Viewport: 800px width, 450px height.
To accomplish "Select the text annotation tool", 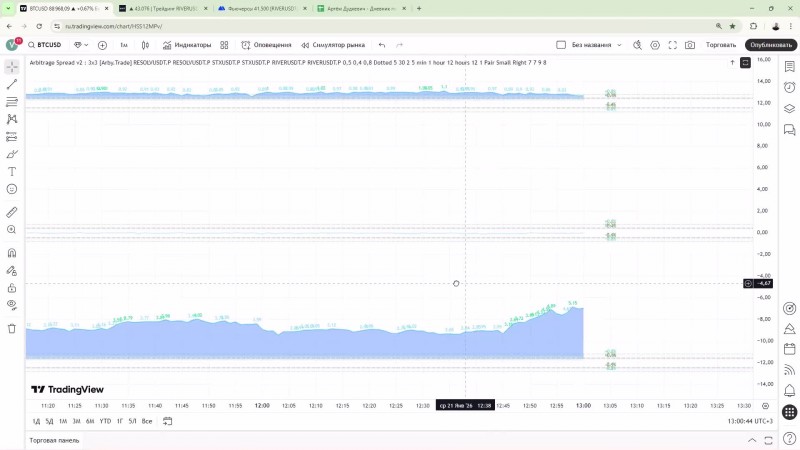I will 12,171.
